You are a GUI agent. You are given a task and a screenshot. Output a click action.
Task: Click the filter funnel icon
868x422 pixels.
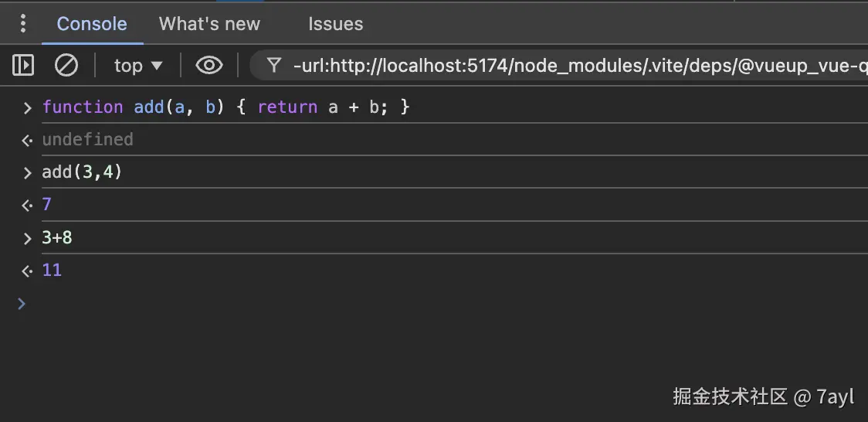[x=273, y=66]
